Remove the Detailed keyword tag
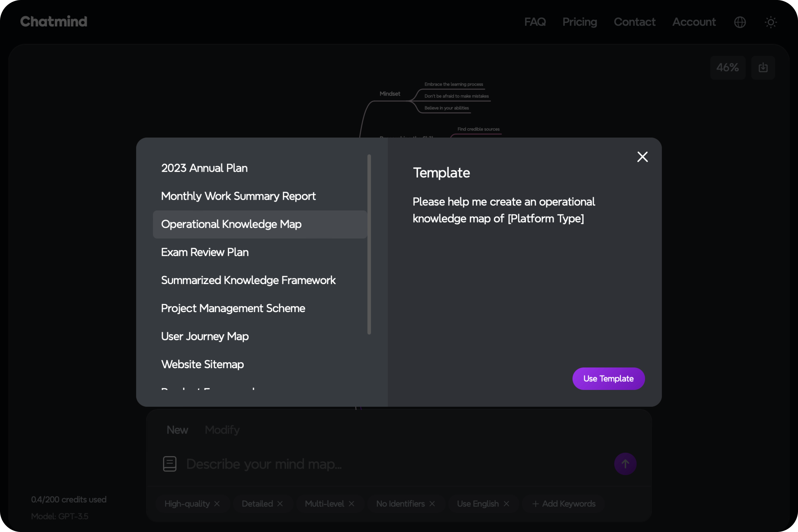 click(x=280, y=504)
